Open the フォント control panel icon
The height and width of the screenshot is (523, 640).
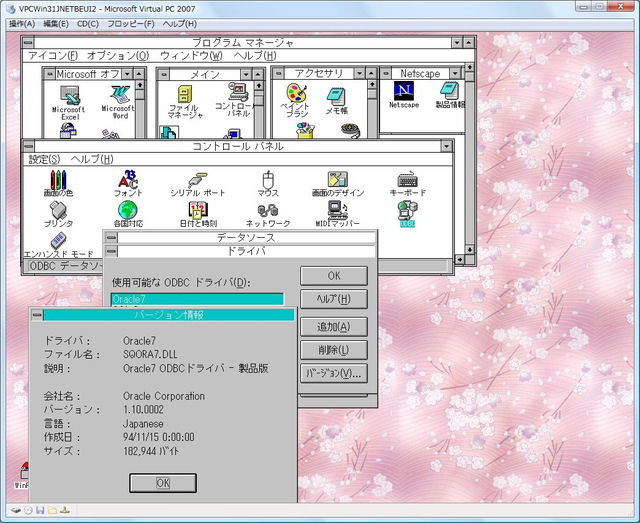[128, 184]
